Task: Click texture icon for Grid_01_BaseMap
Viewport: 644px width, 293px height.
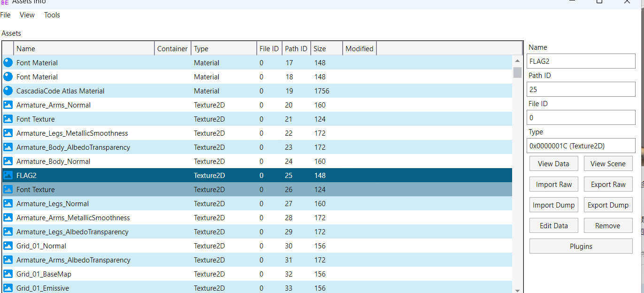Action: point(8,274)
